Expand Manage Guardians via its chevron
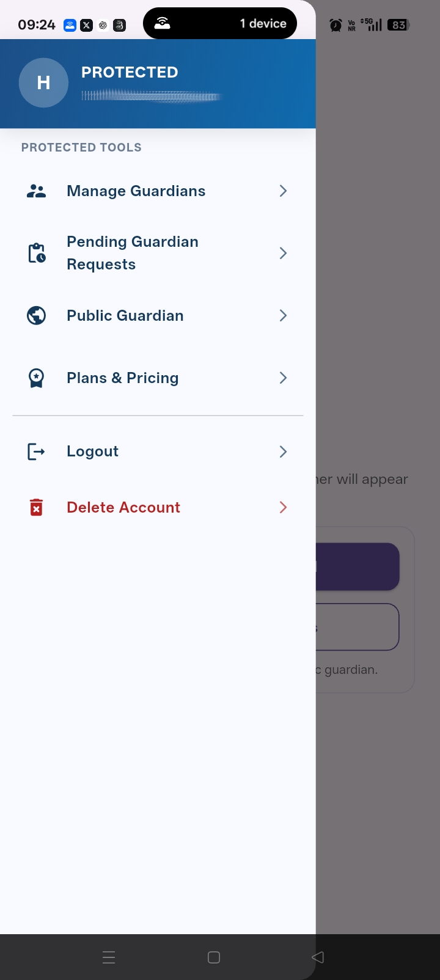Screen dimensions: 440x980 click(x=283, y=191)
